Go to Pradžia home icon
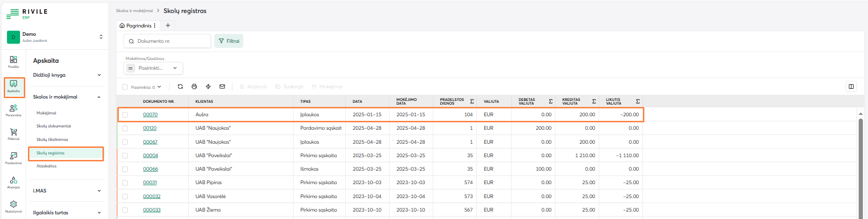 (x=14, y=61)
